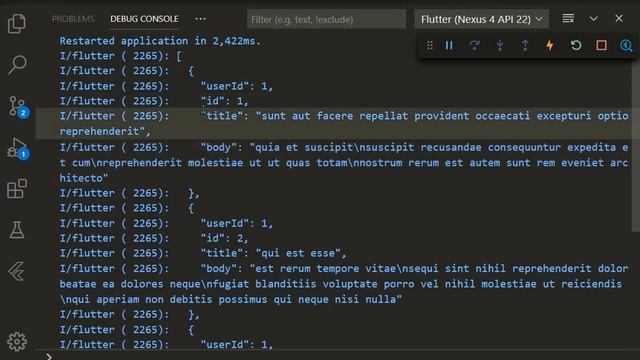Click the Step Into debug button
The width and height of the screenshot is (640, 360).
(500, 45)
